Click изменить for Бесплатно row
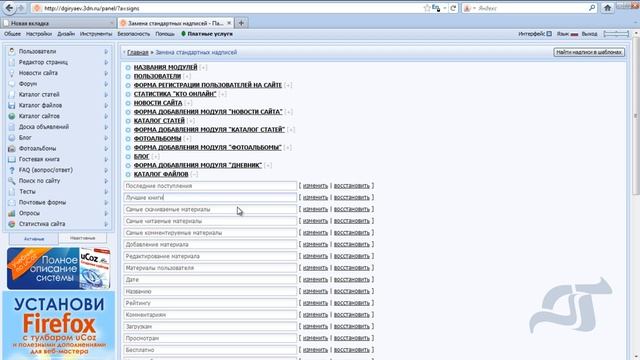This screenshot has width=640, height=360. click(x=316, y=350)
